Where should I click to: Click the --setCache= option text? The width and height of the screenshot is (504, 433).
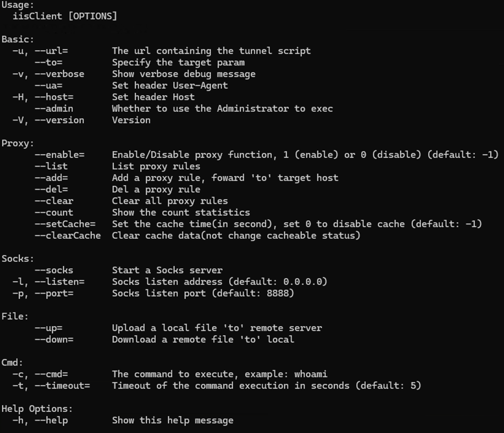point(65,224)
